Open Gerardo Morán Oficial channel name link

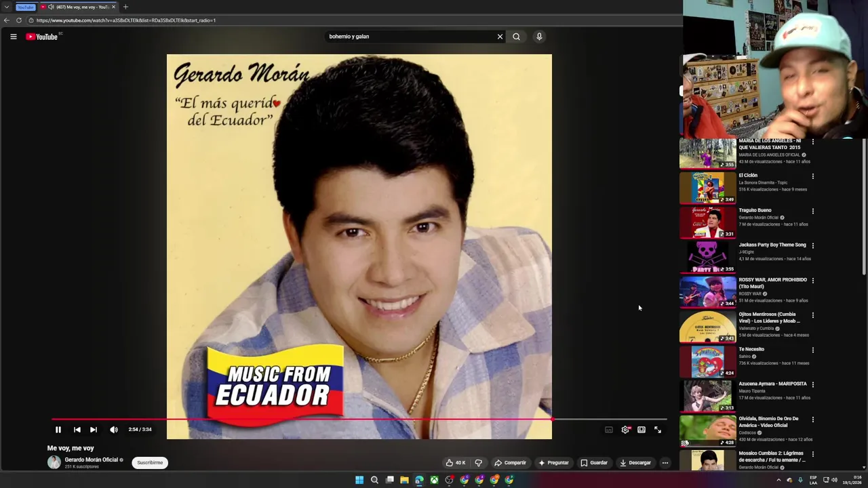(x=92, y=460)
